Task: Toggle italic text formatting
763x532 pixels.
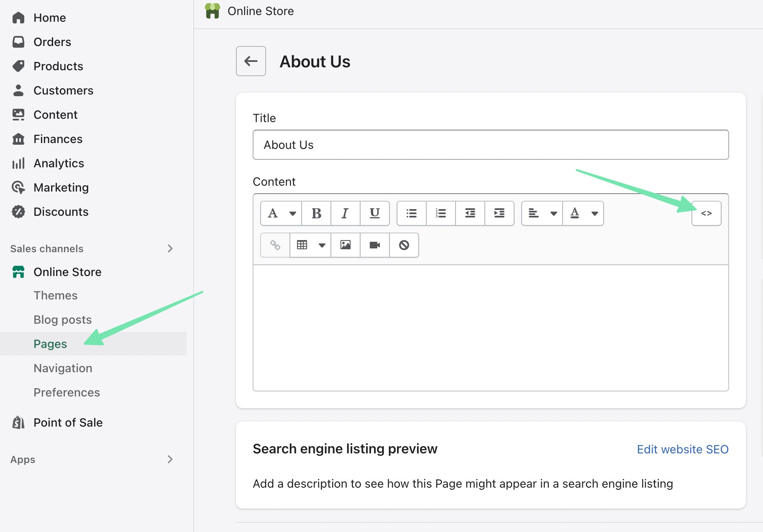Action: click(x=345, y=213)
